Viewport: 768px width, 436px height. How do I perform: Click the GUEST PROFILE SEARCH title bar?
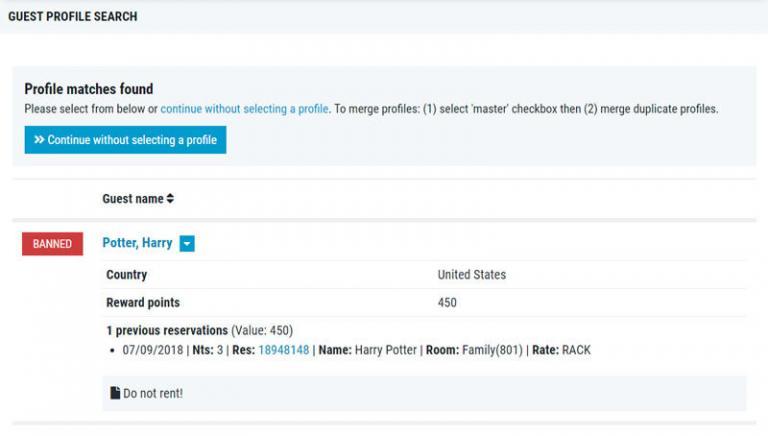point(73,17)
